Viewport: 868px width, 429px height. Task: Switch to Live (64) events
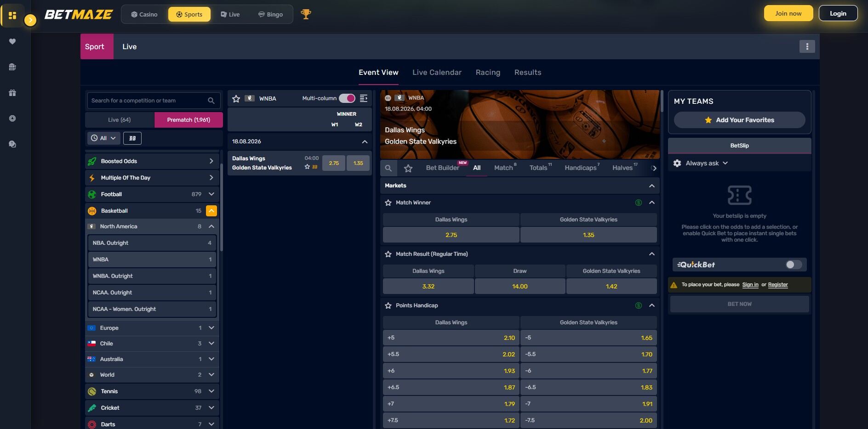pyautogui.click(x=120, y=120)
